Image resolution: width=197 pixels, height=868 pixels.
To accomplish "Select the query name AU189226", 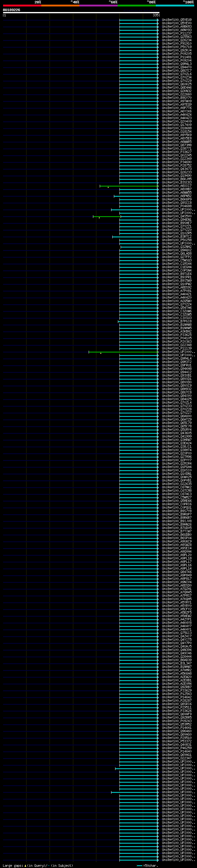I will point(11,10).
